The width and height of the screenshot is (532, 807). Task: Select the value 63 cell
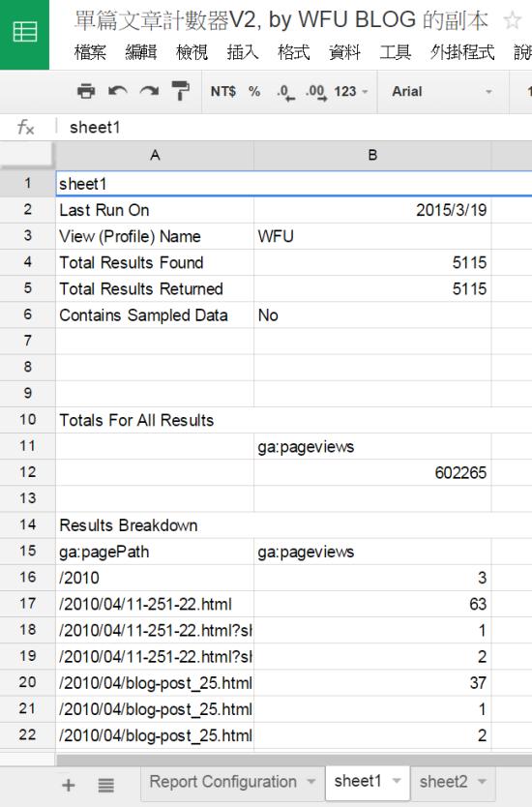372,604
